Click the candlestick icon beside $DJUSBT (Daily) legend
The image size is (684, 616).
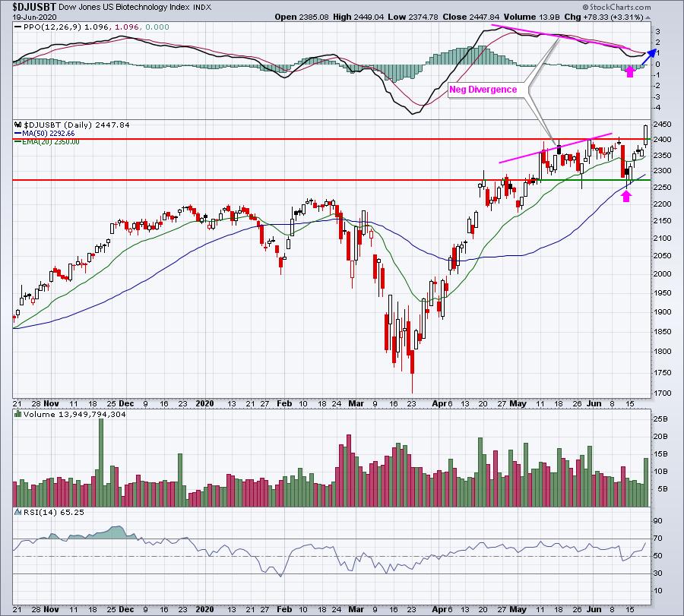tap(18, 125)
